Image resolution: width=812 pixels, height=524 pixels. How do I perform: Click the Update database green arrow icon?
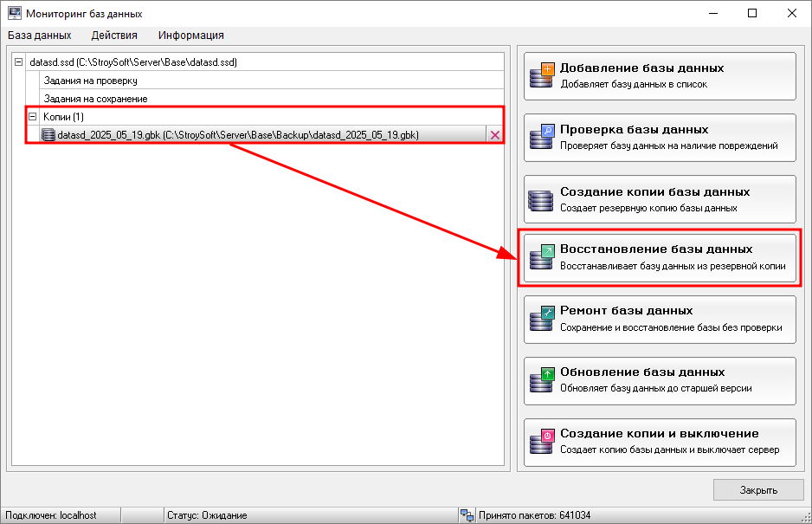[x=541, y=380]
